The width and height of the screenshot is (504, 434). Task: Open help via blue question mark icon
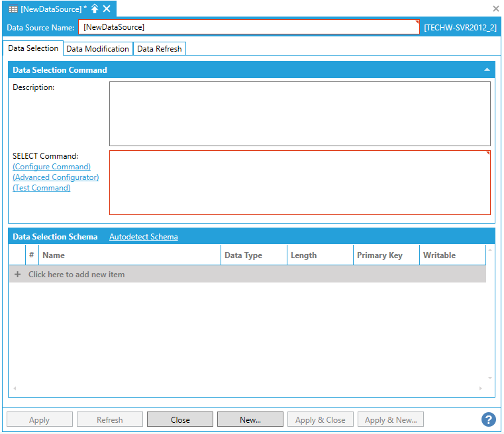(x=489, y=419)
